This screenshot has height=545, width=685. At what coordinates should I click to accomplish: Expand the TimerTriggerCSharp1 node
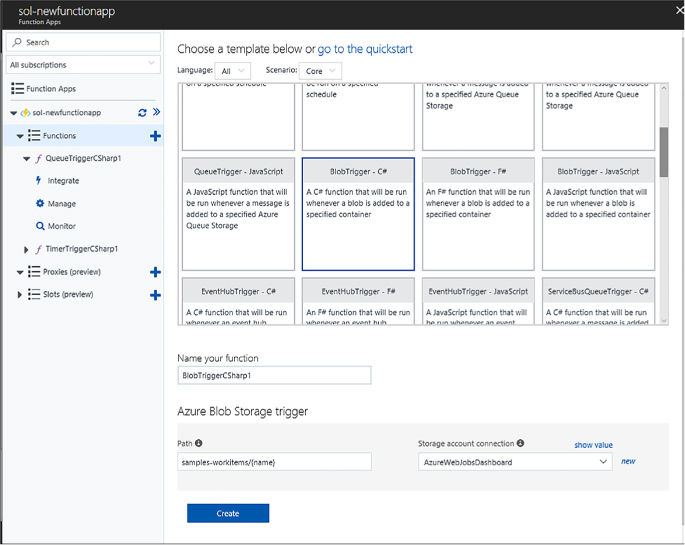26,249
